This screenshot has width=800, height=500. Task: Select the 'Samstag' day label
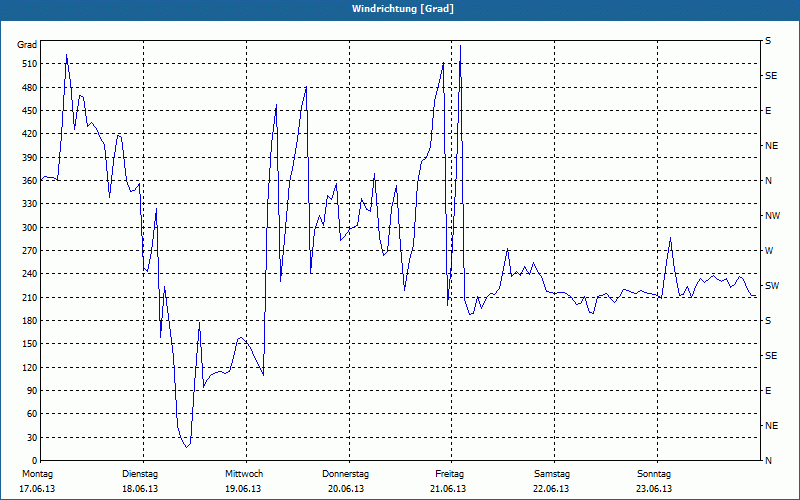coord(552,474)
